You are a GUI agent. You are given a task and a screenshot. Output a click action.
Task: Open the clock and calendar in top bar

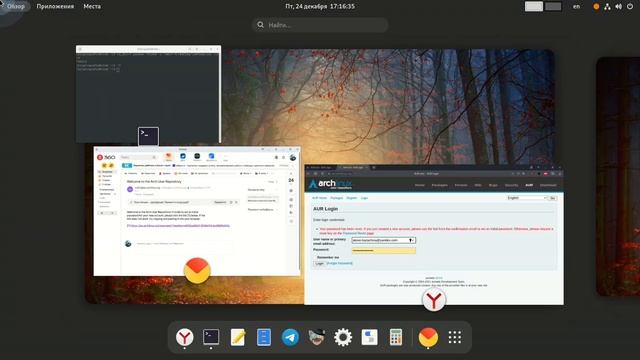[x=320, y=6]
